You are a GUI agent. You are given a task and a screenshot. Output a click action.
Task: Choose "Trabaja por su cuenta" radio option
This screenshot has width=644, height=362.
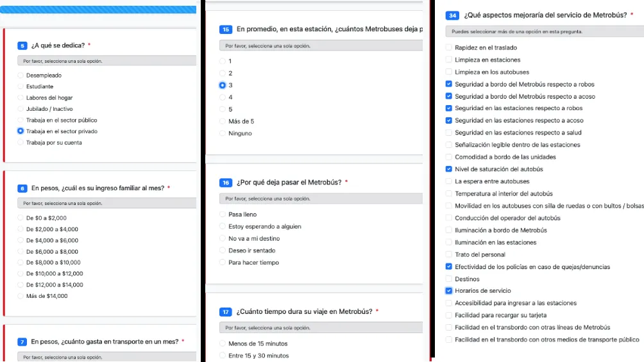tap(21, 143)
